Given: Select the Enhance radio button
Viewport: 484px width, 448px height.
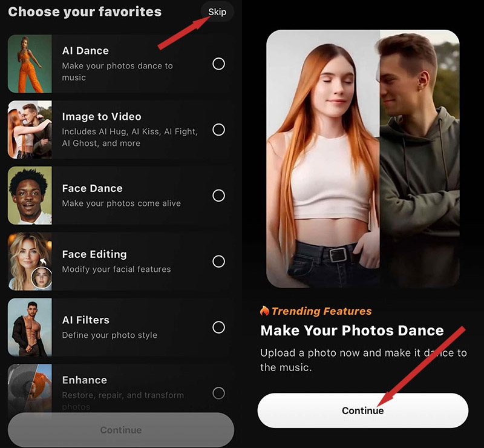Looking at the screenshot, I should coord(218,394).
